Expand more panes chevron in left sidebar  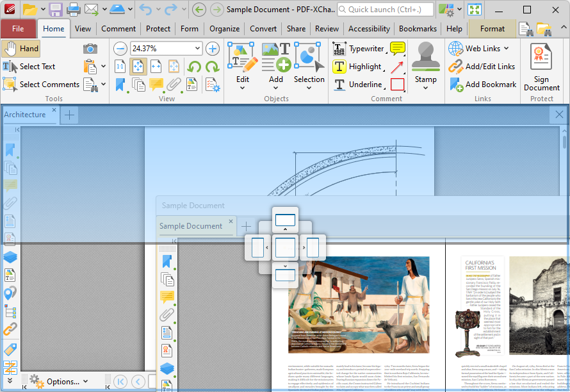tap(10, 380)
